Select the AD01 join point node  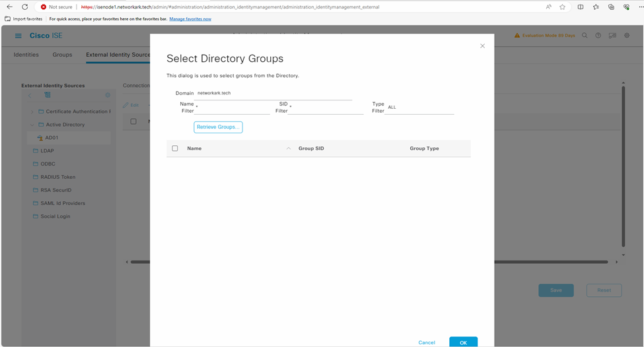tap(52, 138)
